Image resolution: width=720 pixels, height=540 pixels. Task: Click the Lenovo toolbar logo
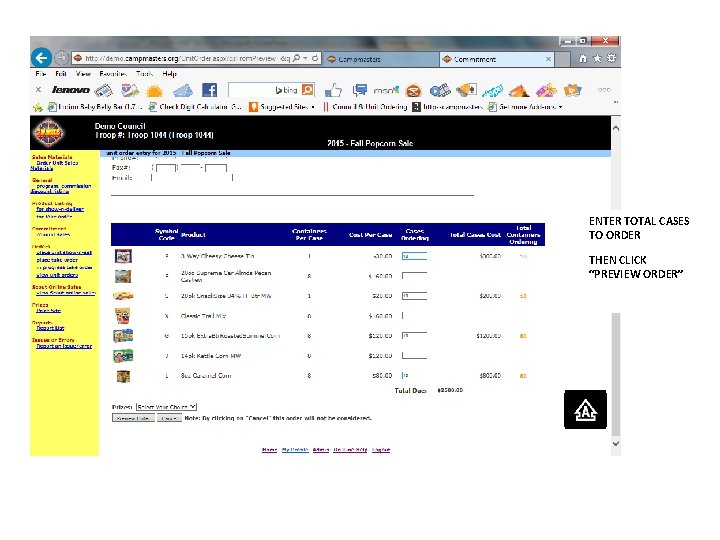(x=70, y=90)
